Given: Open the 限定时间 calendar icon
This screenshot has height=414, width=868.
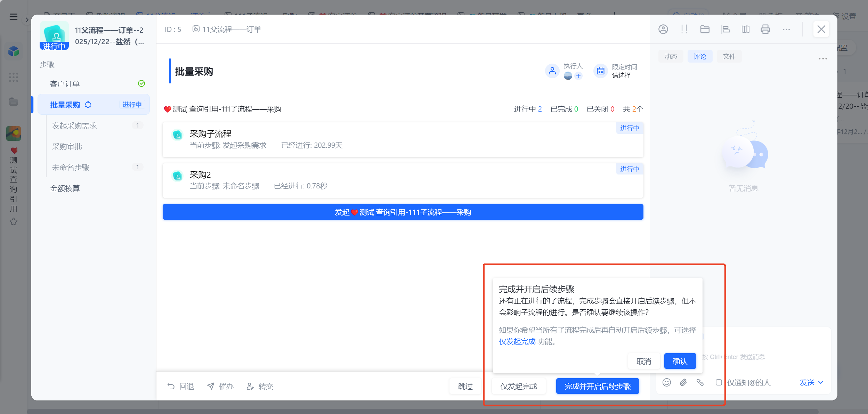Looking at the screenshot, I should 600,71.
